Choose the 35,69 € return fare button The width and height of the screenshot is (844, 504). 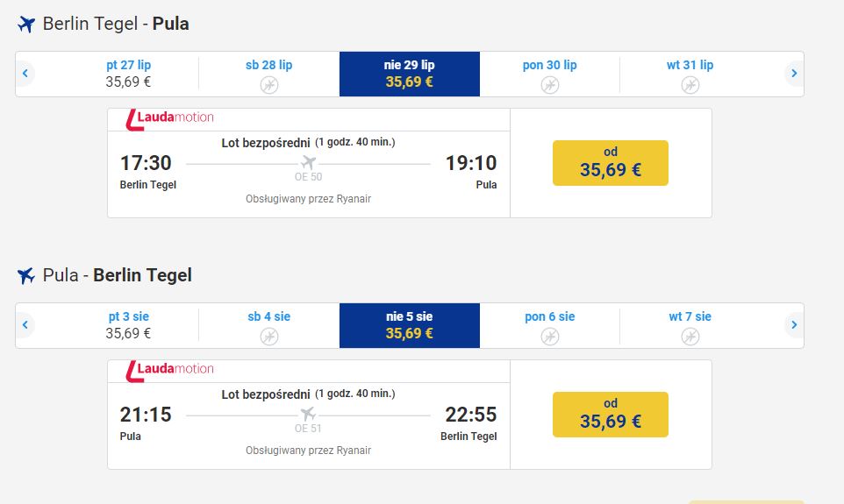tap(610, 415)
